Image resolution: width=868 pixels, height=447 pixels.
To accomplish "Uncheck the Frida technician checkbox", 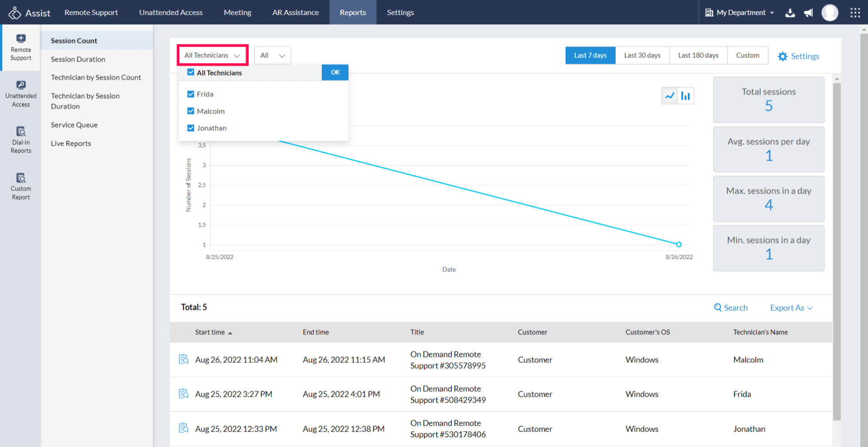I will coord(191,94).
